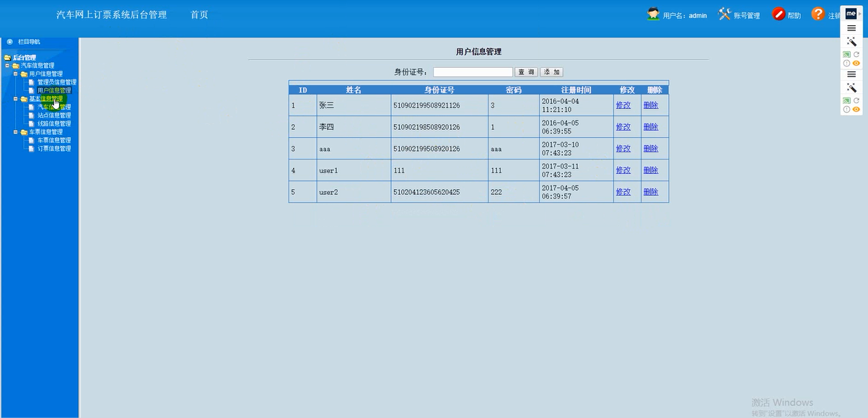Collapse the 用户信息管理 folder node
Viewport: 868px width, 418px height.
tap(15, 74)
